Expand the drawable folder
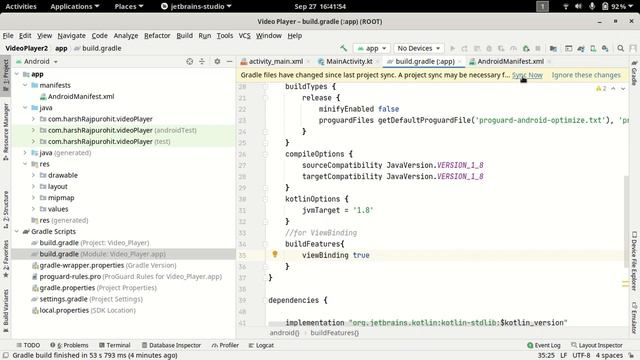 click(33, 175)
